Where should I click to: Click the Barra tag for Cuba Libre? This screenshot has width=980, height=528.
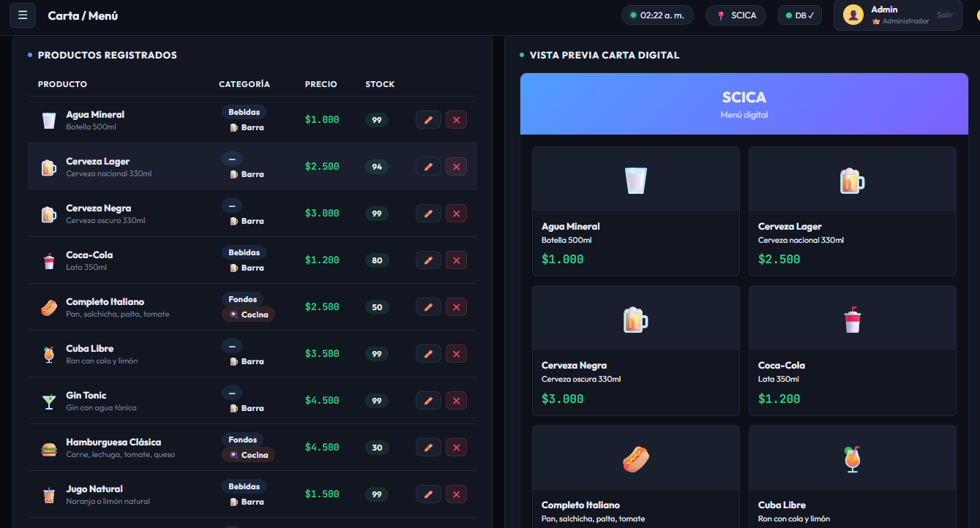click(247, 361)
